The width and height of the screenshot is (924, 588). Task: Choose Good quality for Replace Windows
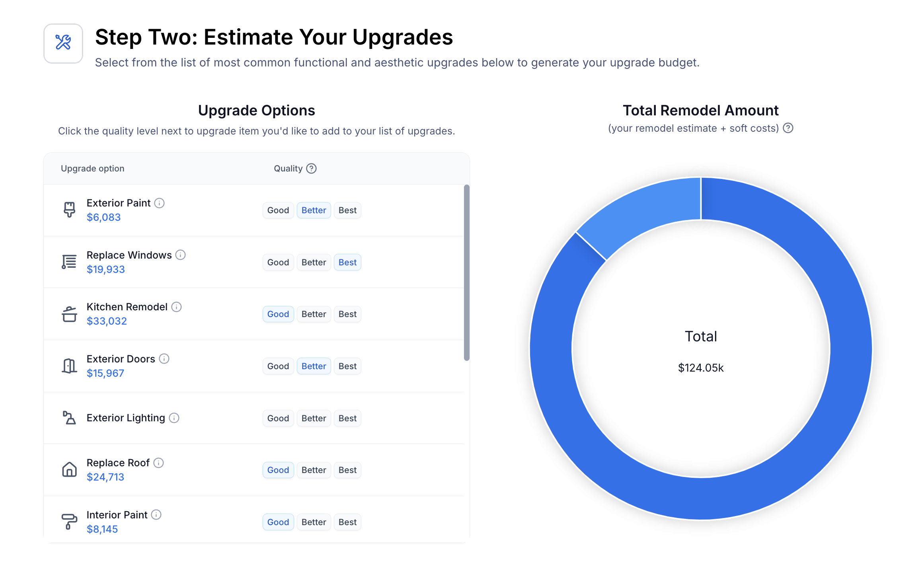(x=278, y=263)
